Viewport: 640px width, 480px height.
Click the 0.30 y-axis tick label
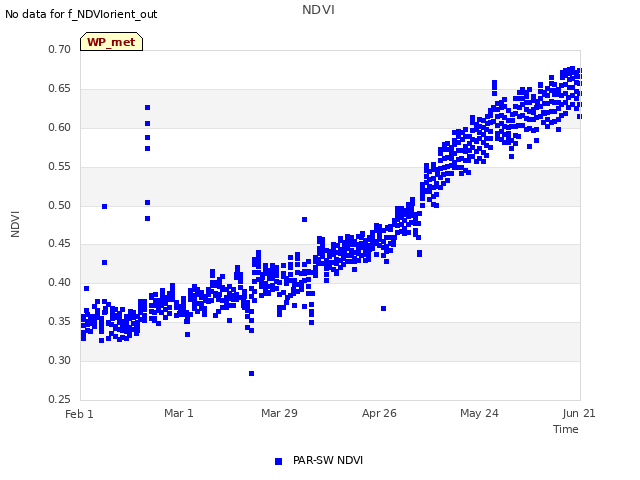coord(60,360)
